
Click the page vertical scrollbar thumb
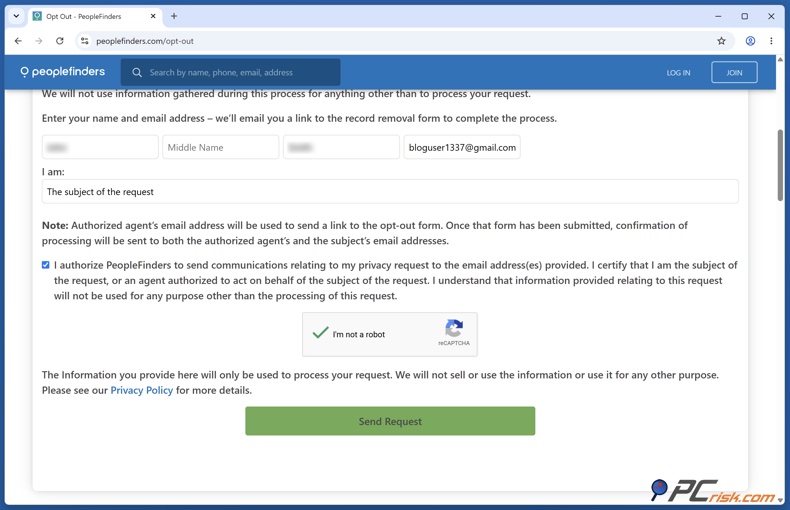pyautogui.click(x=780, y=165)
